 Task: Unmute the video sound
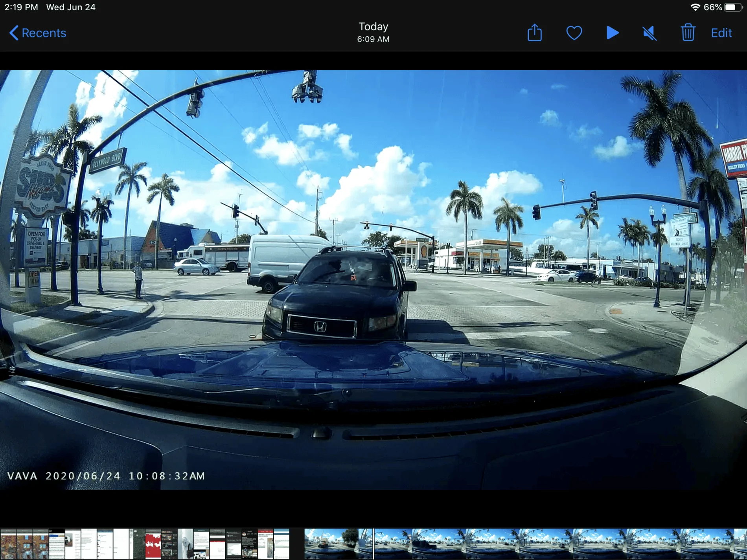pos(649,33)
